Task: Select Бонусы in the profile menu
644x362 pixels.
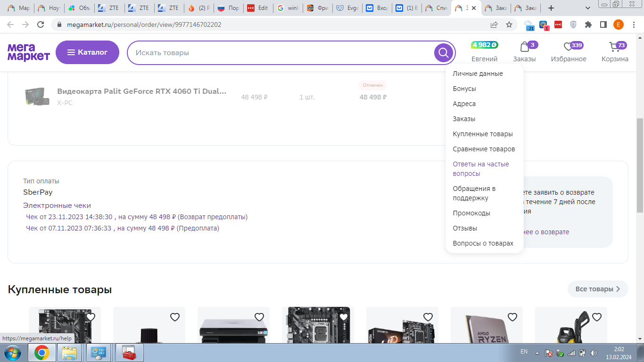Action: coord(464,89)
